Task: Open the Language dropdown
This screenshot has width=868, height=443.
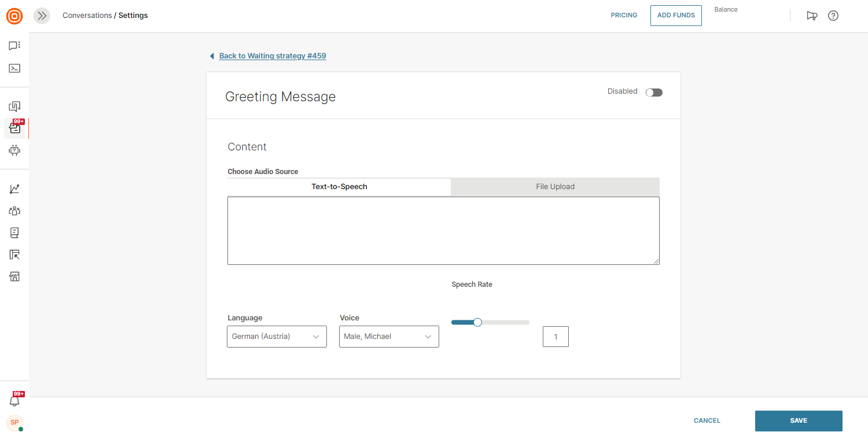Action: 277,337
